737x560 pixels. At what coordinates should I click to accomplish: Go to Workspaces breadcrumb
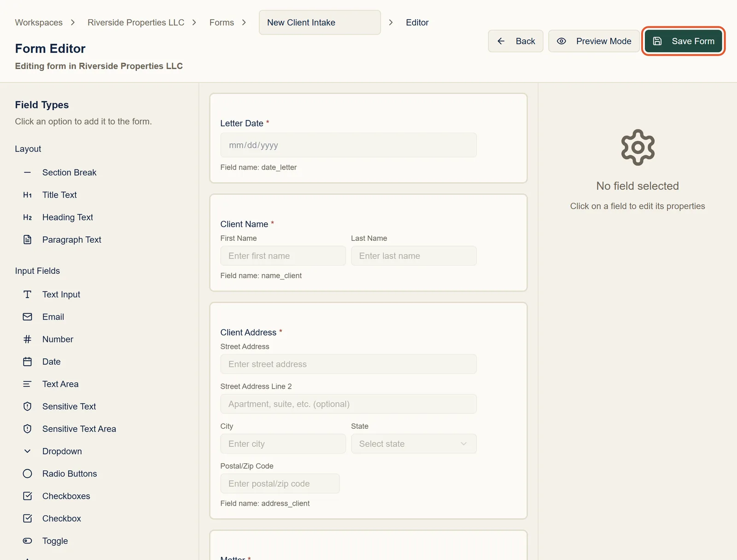pos(39,23)
